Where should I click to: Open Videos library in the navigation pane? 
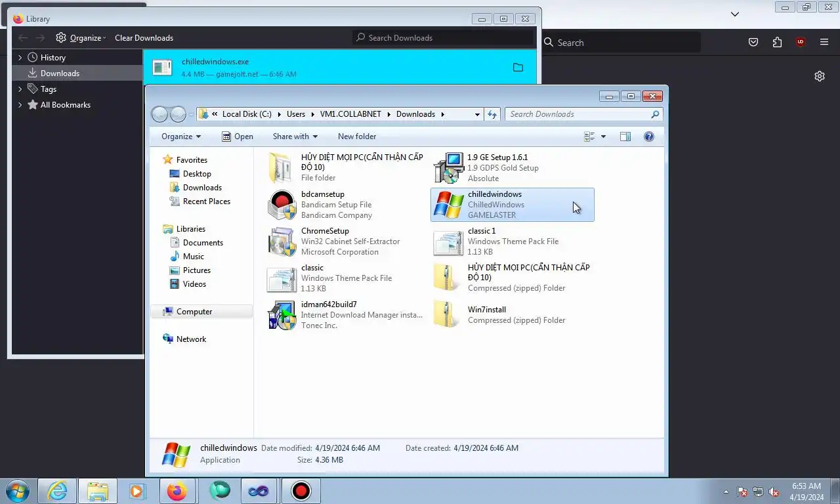click(x=194, y=284)
